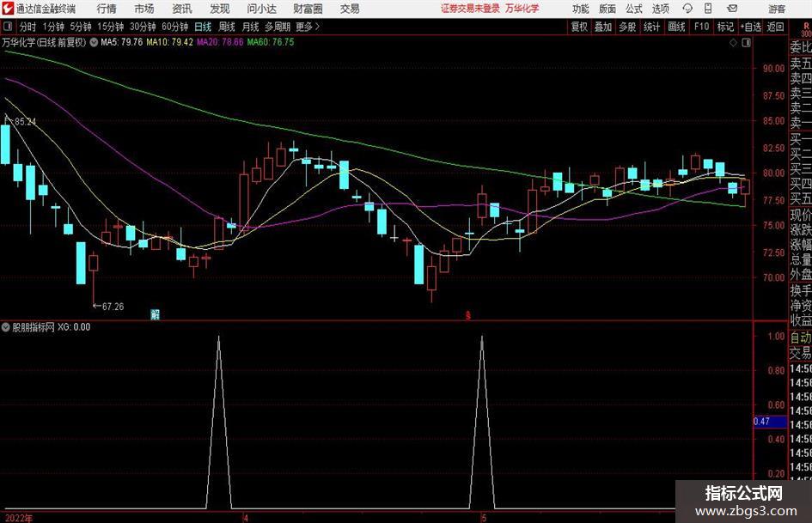Screen dimensions: 812x523
Task: Toggle the left panel icon beside 分时
Action: (x=7, y=27)
